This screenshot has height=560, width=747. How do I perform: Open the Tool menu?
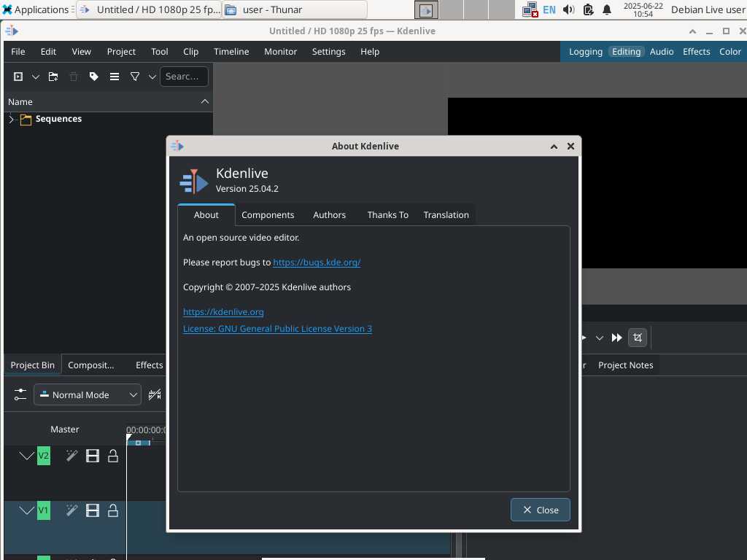(x=160, y=52)
